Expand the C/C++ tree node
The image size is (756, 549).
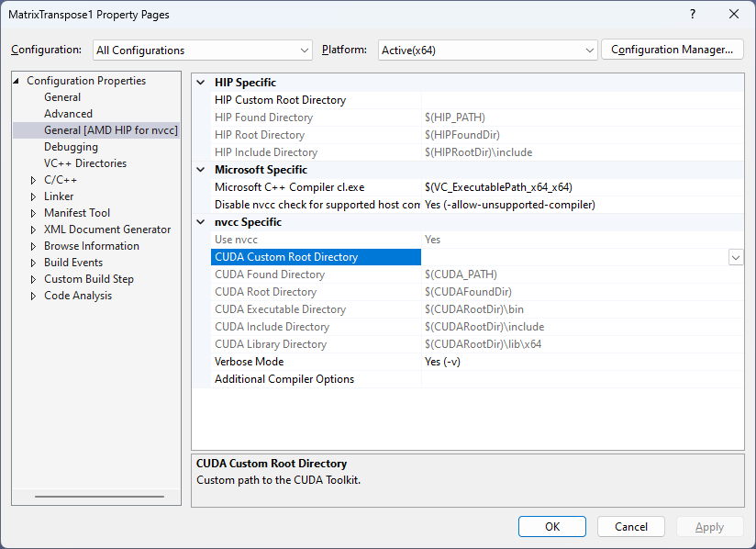(x=34, y=180)
